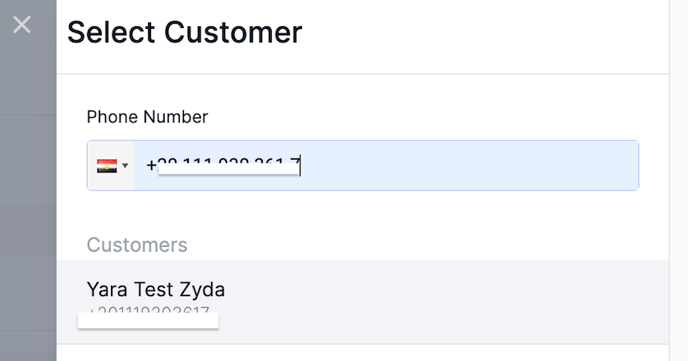Click the masked digits in the phone field
688x361 pixels.
(x=228, y=166)
